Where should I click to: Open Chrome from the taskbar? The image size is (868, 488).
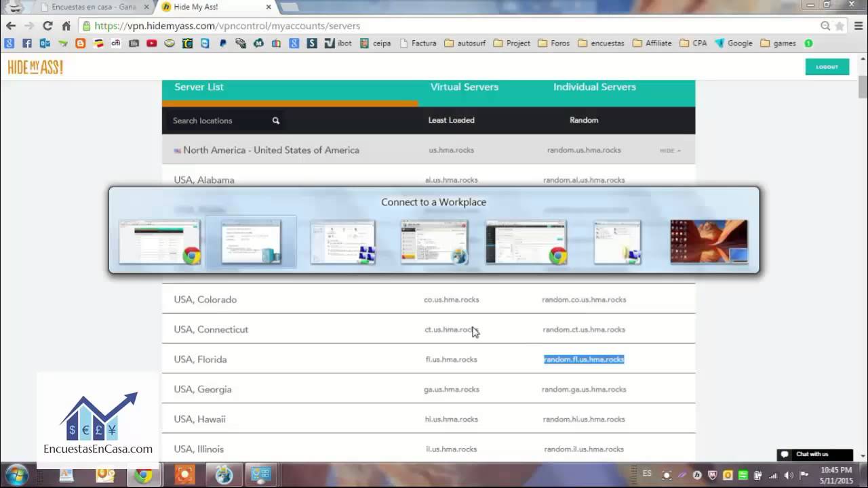point(142,475)
